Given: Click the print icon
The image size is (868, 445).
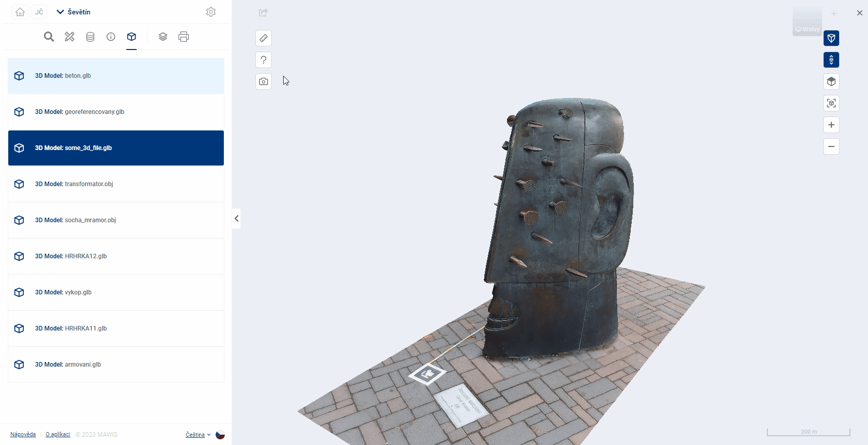Looking at the screenshot, I should 184,37.
